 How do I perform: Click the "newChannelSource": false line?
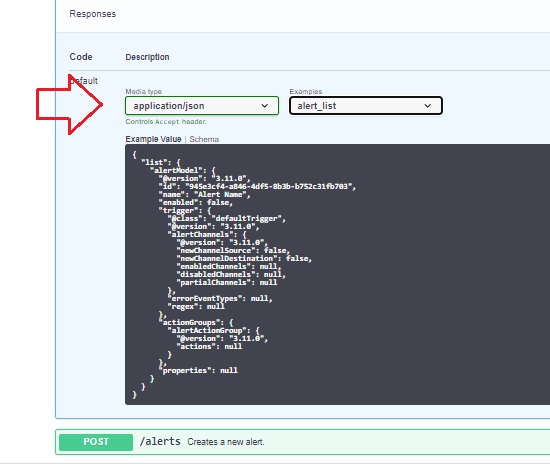[233, 250]
